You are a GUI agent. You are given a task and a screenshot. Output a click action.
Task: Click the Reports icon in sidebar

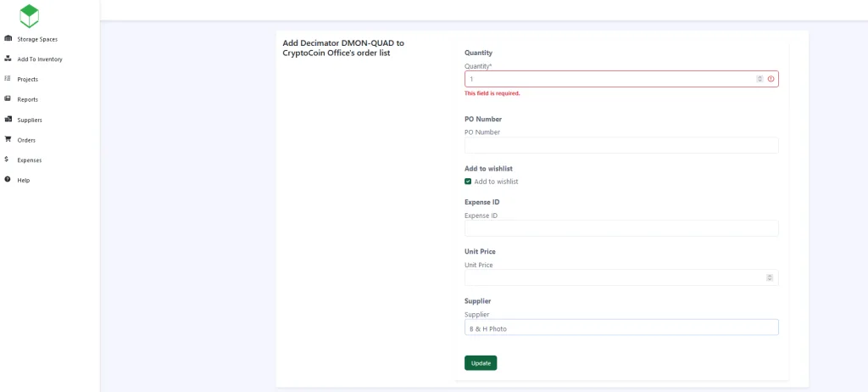(8, 99)
